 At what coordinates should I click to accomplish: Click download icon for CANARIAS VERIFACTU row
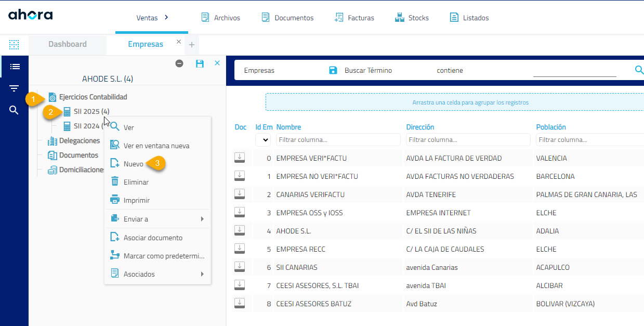[240, 194]
